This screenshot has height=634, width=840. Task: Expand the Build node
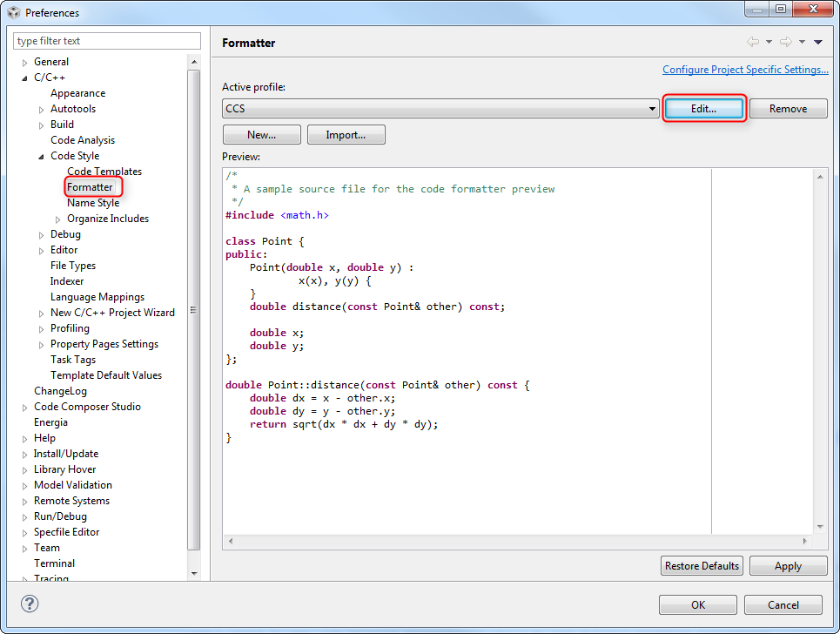pyautogui.click(x=41, y=125)
